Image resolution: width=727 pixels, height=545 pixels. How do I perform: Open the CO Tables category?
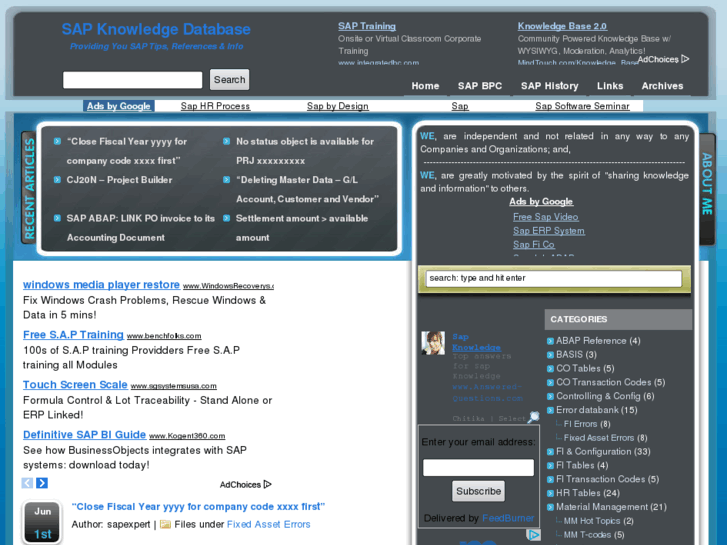[x=585, y=369]
